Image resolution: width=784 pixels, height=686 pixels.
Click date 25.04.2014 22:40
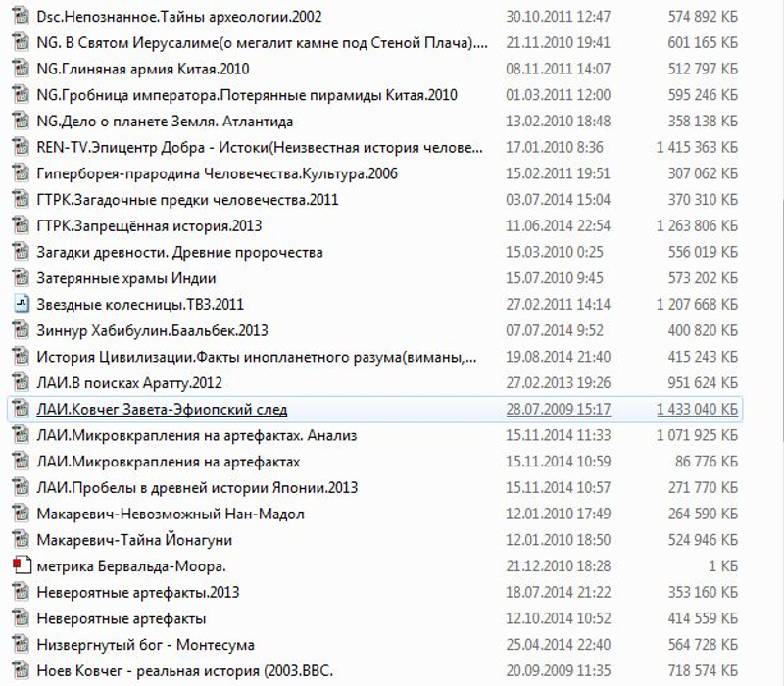pos(558,645)
